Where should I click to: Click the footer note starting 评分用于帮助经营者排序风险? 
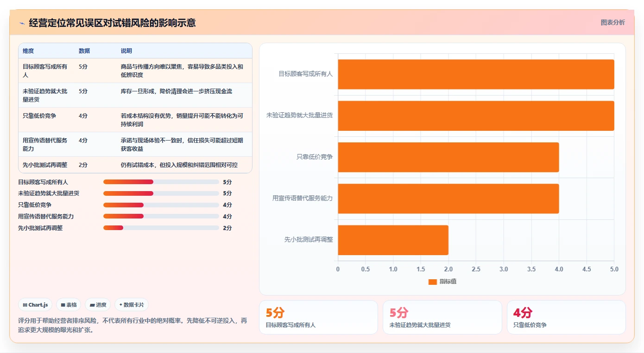click(133, 325)
